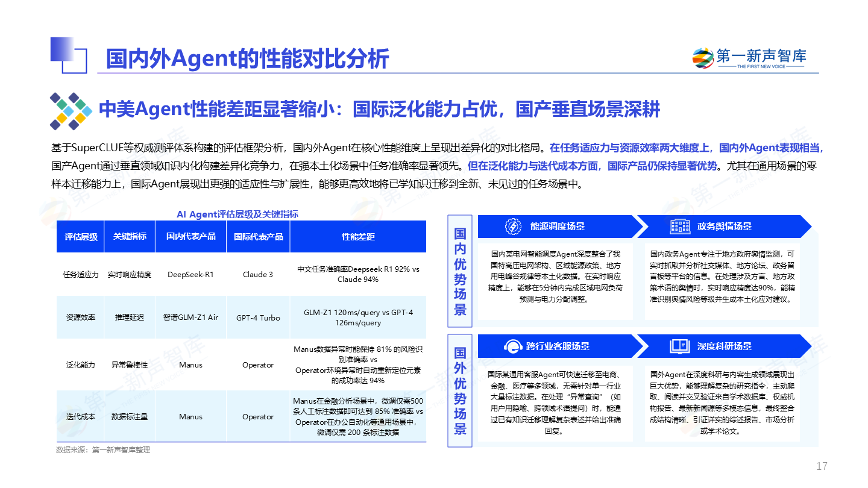Click the page number 17
The image size is (868, 488).
(x=822, y=466)
